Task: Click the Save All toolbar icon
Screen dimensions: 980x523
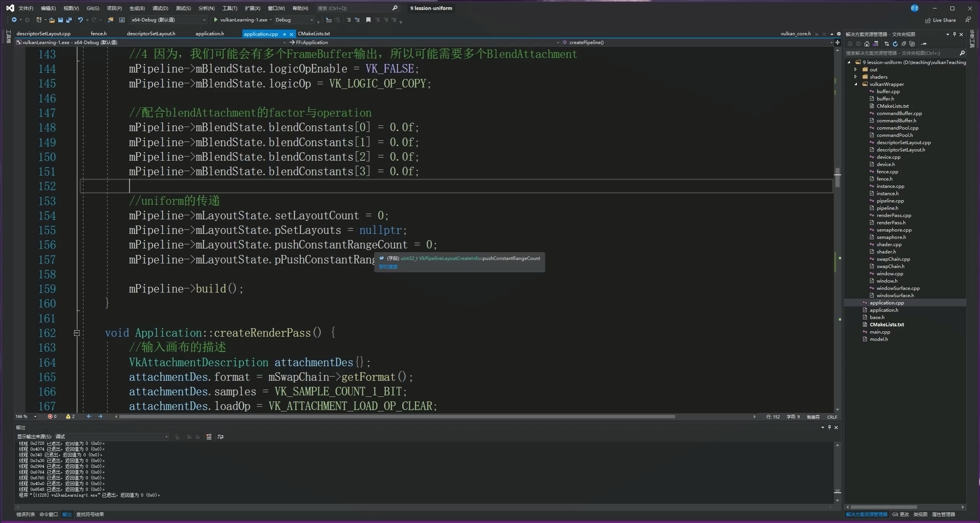Action: pos(69,20)
